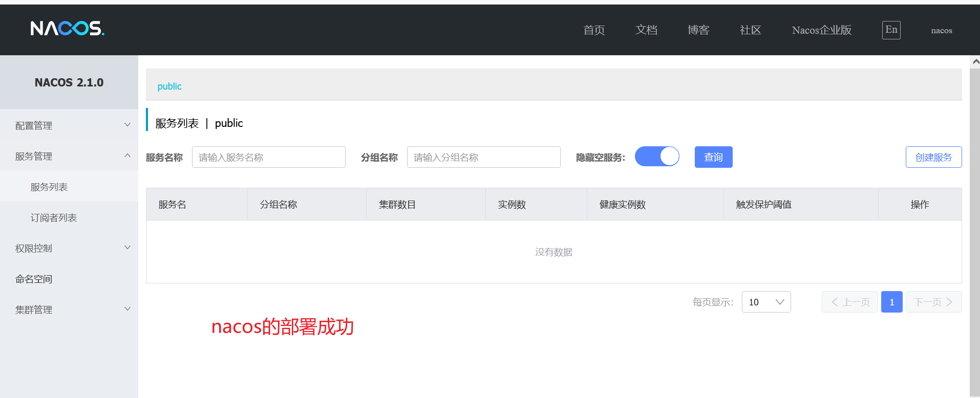The height and width of the screenshot is (398, 980).
Task: Open Nacos企业版 link
Action: 822,30
